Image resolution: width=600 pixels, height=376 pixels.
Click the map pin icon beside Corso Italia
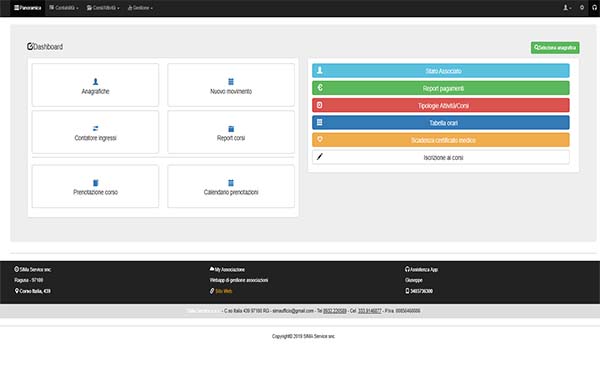pos(16,291)
